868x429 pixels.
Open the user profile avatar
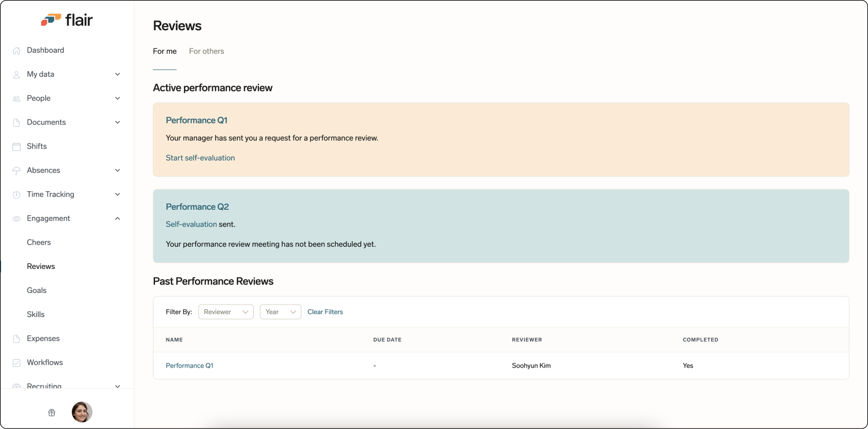[81, 412]
